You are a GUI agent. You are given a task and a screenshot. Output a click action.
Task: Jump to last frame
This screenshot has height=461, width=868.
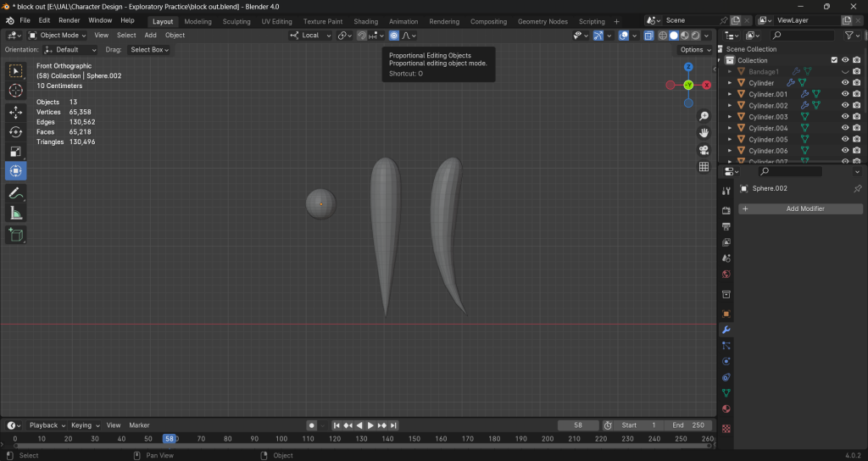click(x=393, y=425)
